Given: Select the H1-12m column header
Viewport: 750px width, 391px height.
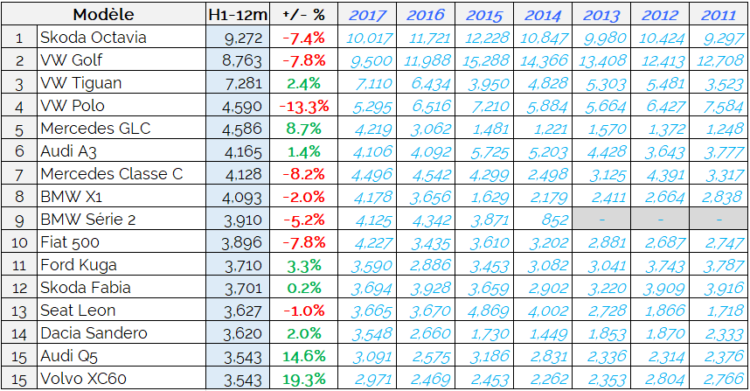Looking at the screenshot, I should 238,14.
